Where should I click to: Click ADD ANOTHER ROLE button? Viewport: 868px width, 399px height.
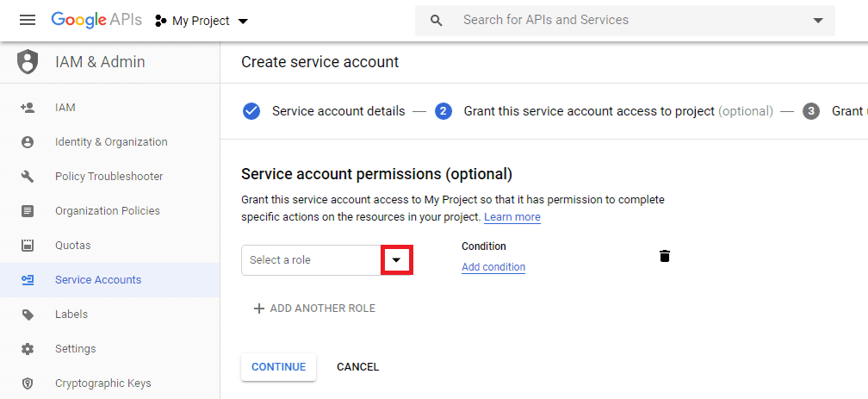[x=314, y=309]
